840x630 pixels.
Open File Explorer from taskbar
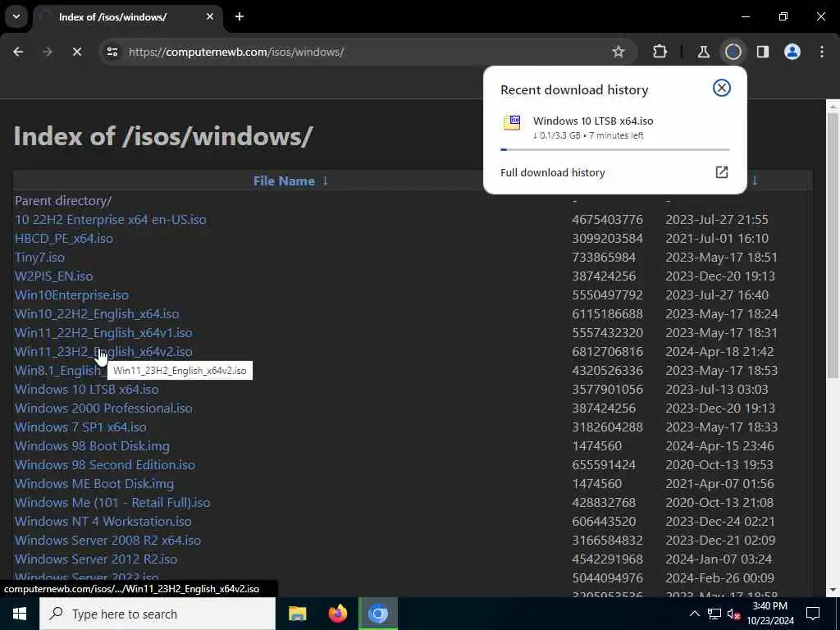(297, 614)
